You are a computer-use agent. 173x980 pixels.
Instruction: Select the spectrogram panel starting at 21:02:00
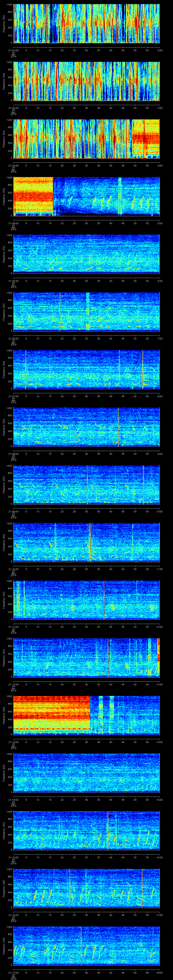coord(86,81)
